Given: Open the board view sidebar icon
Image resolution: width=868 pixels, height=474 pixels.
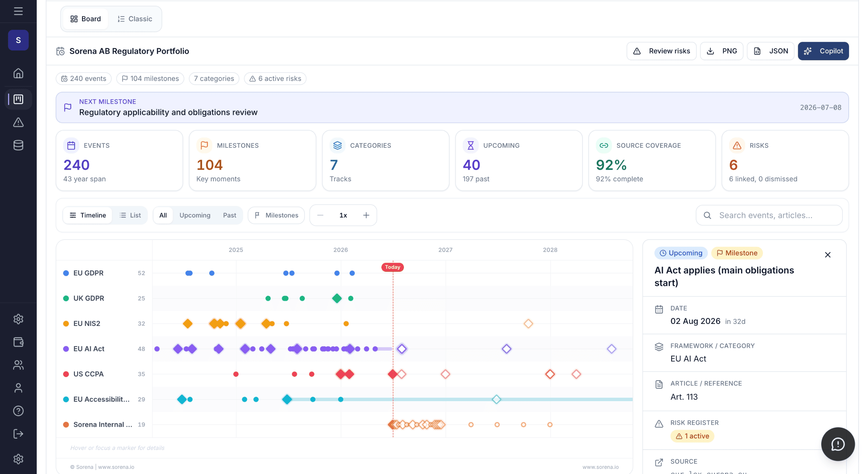Looking at the screenshot, I should [x=18, y=99].
